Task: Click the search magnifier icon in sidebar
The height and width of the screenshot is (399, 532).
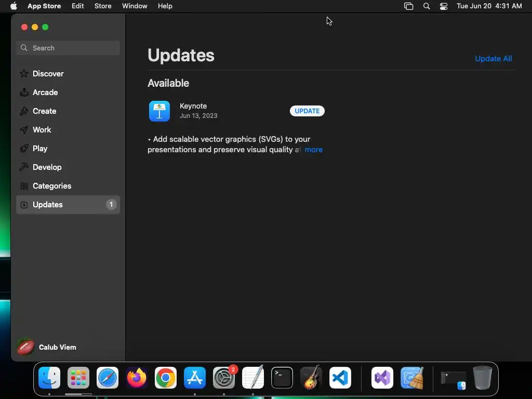Action: 24,48
